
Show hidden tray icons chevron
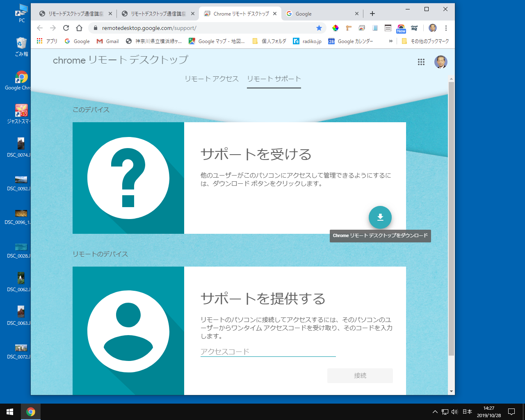coord(435,412)
